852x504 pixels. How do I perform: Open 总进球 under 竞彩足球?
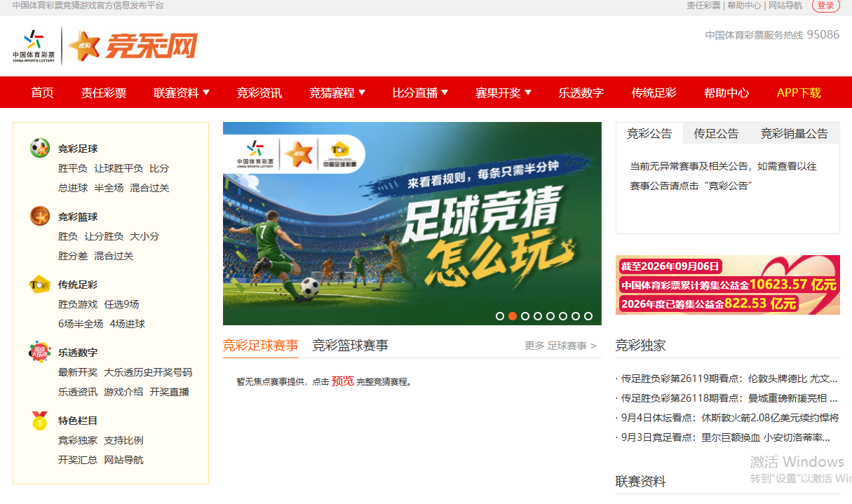(x=73, y=188)
